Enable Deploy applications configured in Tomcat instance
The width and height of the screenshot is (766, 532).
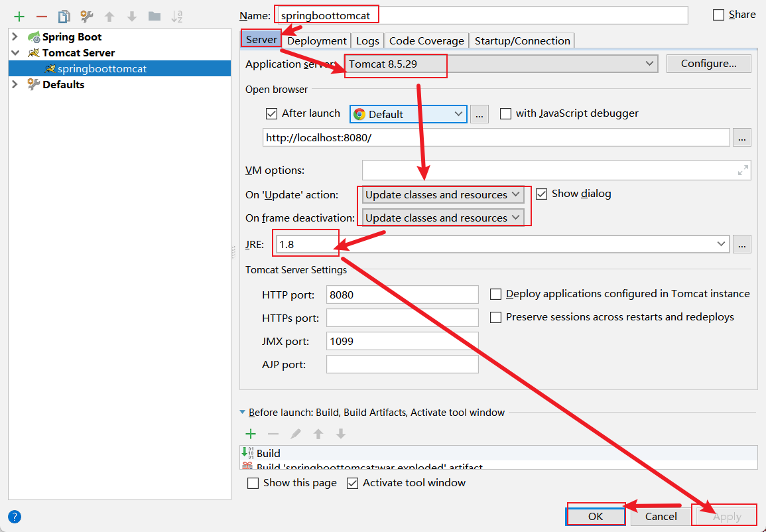point(495,294)
